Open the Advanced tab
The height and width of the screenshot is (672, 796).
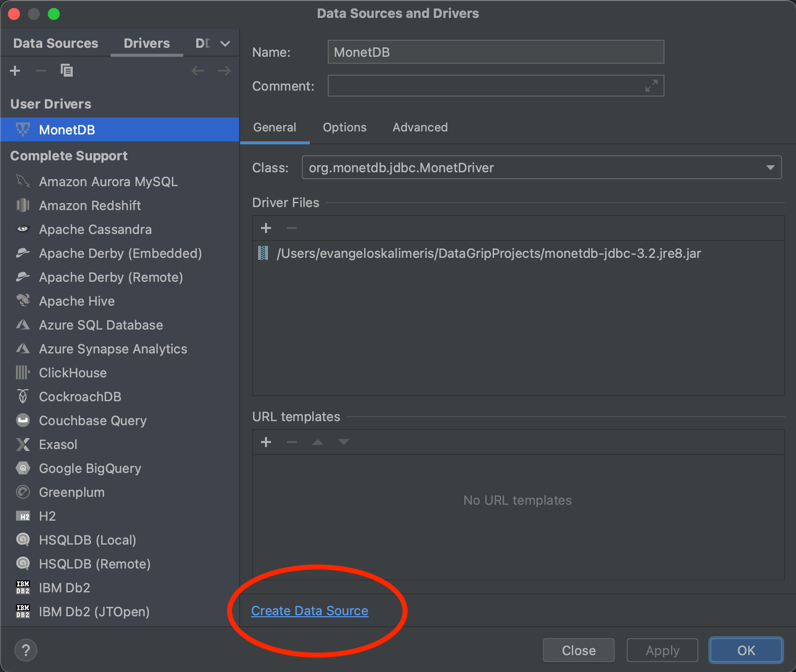click(x=420, y=127)
